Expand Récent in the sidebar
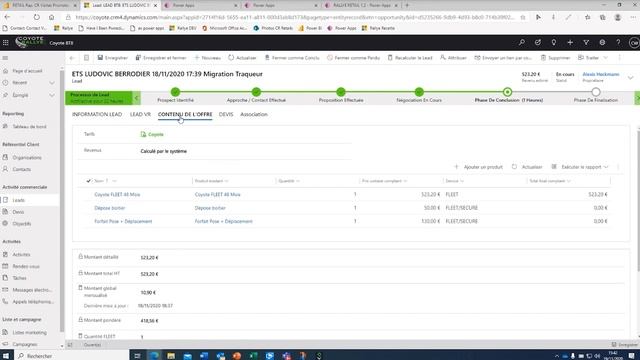This screenshot has width=640, height=360. [x=52, y=83]
